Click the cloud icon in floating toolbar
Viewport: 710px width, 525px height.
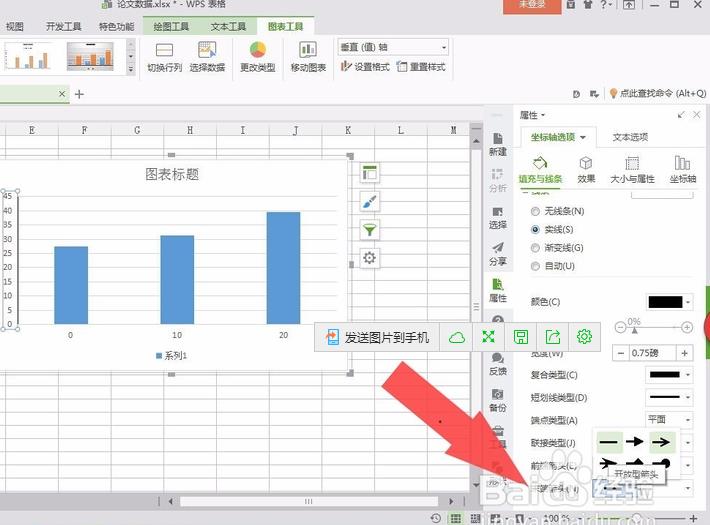456,337
